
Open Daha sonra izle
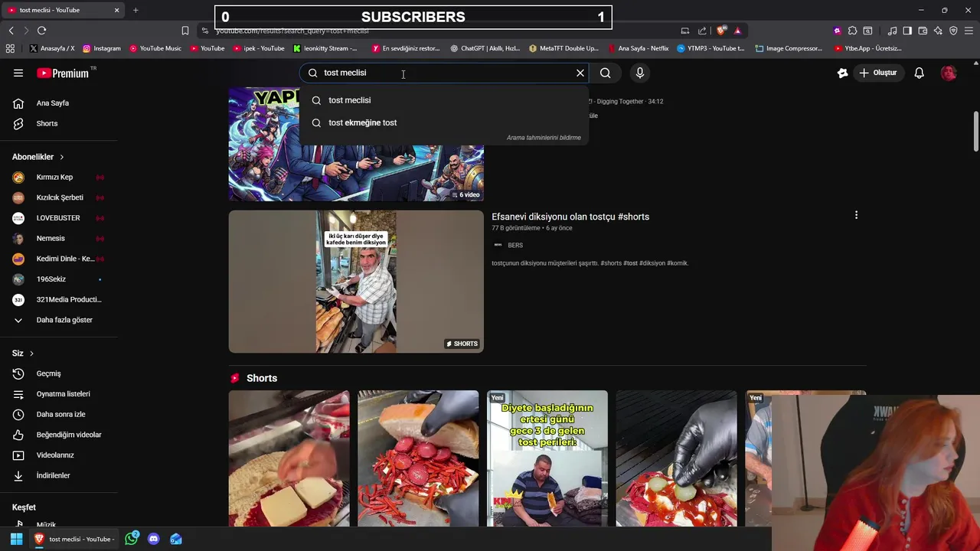[59, 414]
